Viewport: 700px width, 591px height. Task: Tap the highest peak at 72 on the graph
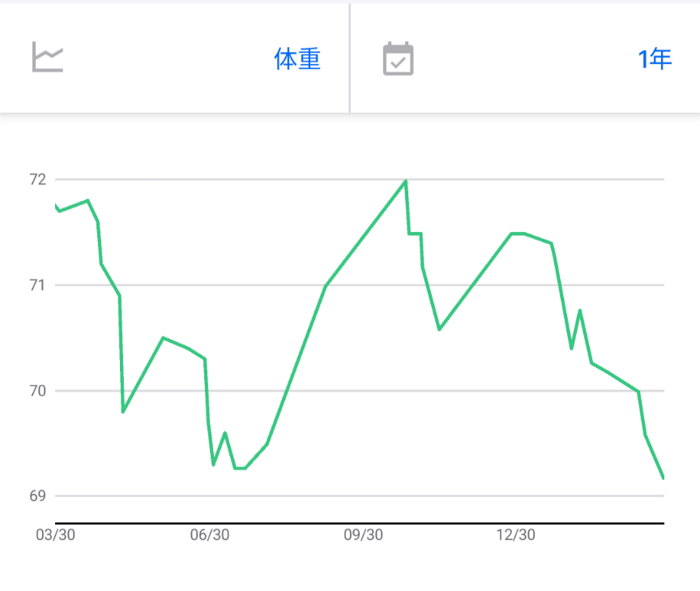click(405, 181)
